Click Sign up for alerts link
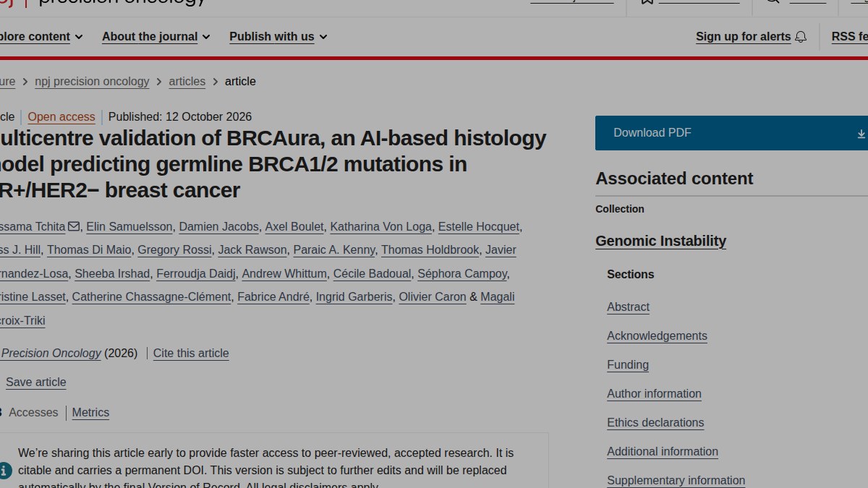Viewport: 868px width, 488px height. 744,36
